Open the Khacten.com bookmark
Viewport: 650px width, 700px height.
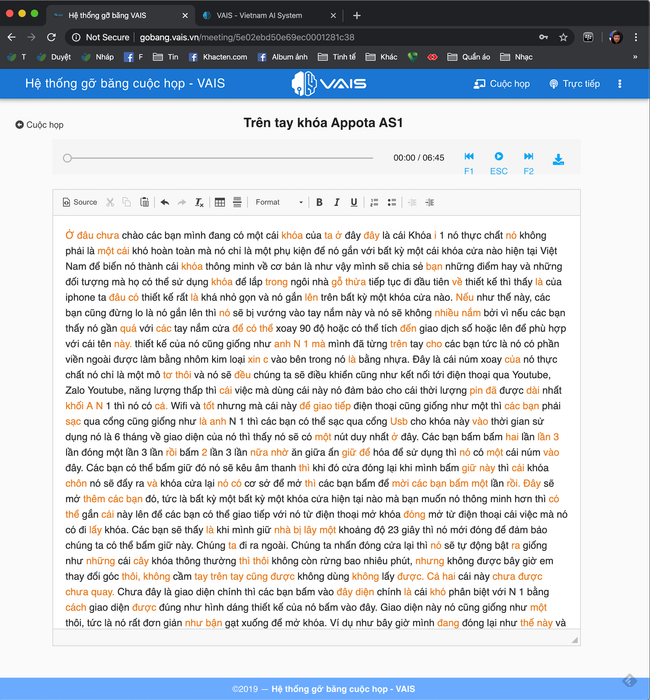coord(218,57)
